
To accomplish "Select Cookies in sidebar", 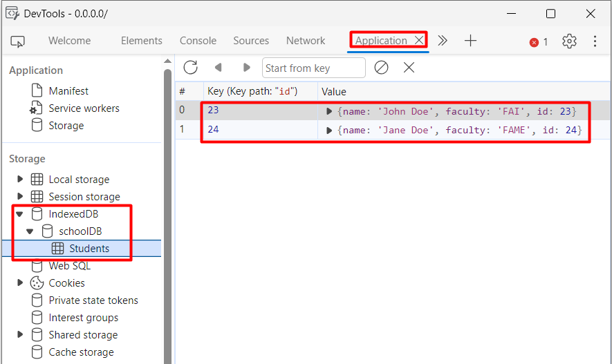I will coord(66,283).
